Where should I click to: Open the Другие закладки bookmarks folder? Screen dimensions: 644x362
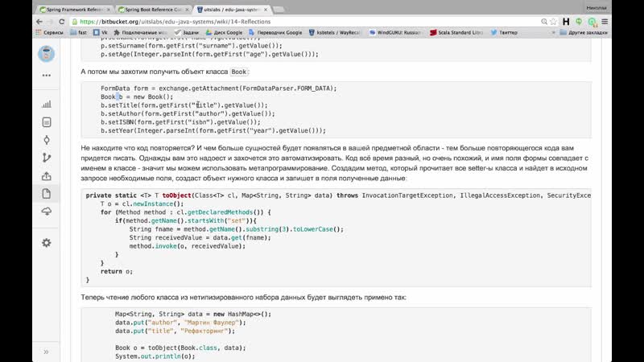point(584,32)
